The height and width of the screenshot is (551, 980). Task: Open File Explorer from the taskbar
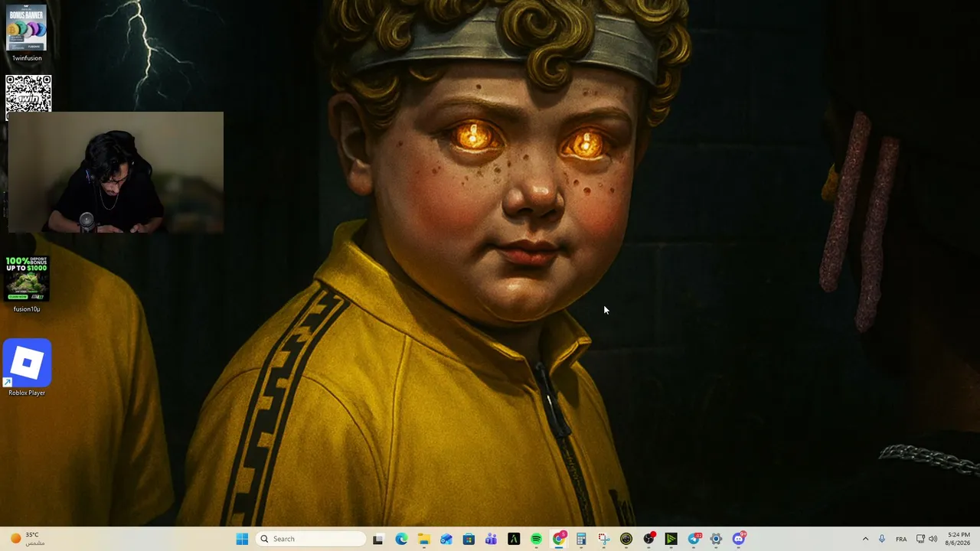(x=423, y=539)
